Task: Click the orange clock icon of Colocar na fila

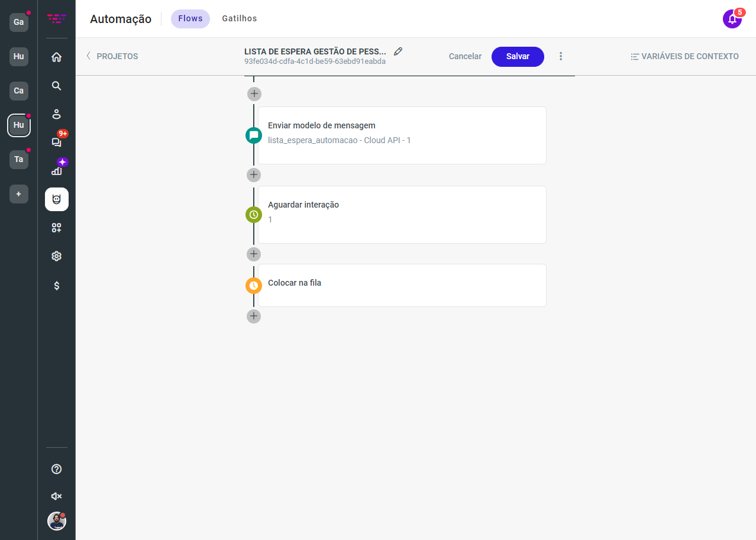Action: (254, 286)
